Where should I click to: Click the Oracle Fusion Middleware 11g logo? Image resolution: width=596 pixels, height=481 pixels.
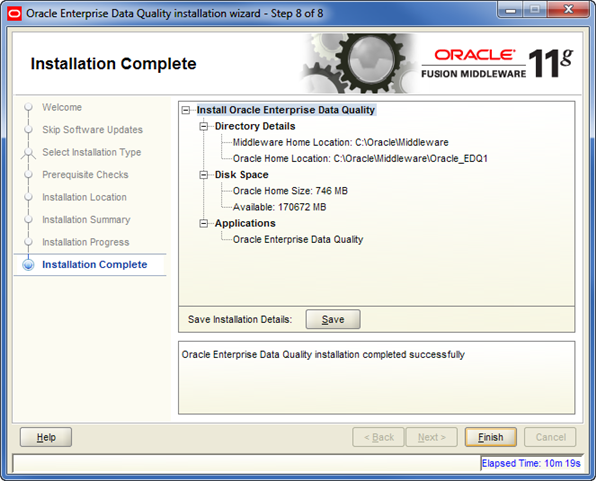497,63
